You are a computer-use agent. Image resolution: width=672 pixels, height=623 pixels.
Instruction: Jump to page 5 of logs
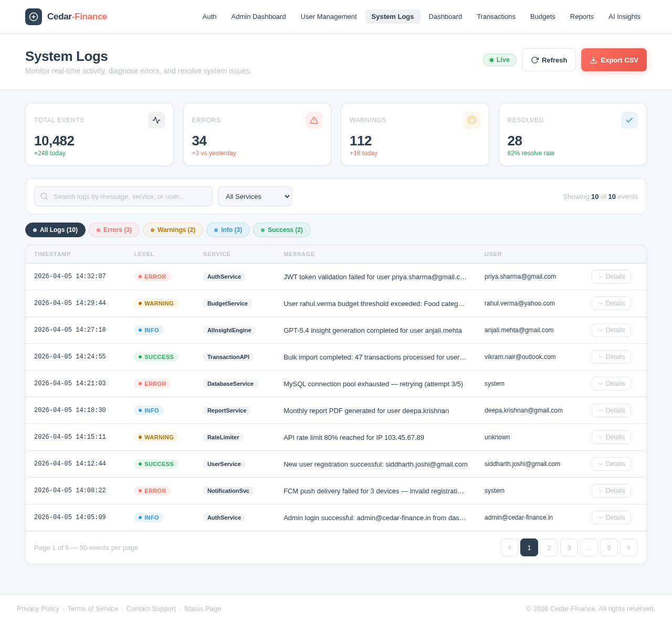(609, 547)
